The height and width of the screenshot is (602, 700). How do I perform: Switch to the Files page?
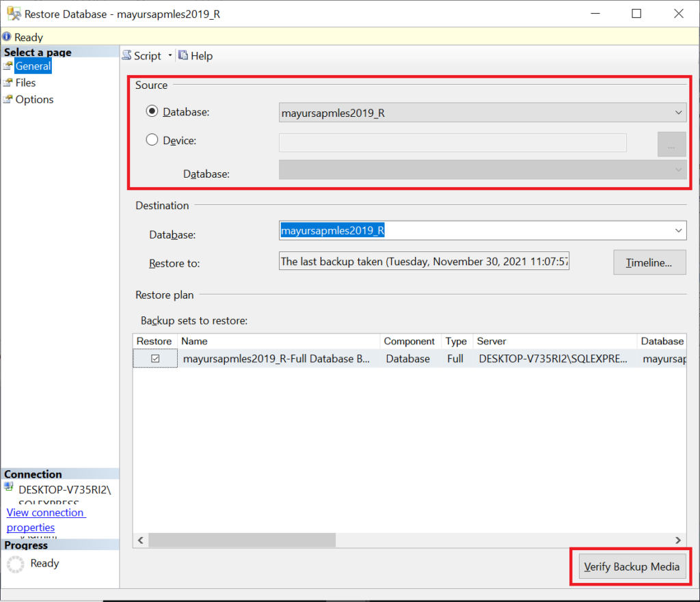coord(25,82)
